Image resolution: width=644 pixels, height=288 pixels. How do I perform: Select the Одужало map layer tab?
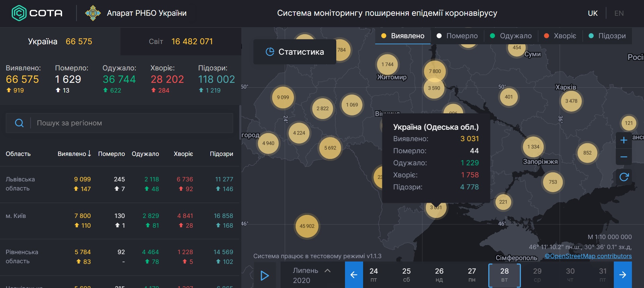511,36
